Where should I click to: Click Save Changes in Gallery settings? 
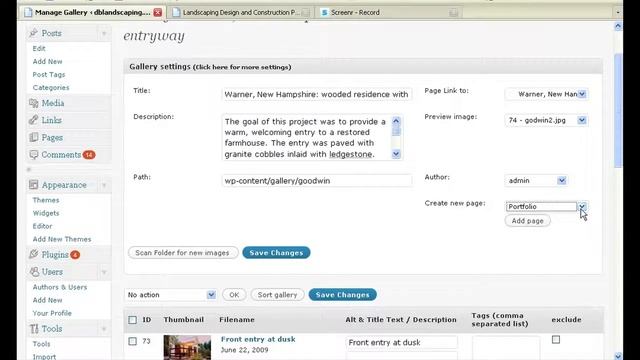tap(276, 253)
